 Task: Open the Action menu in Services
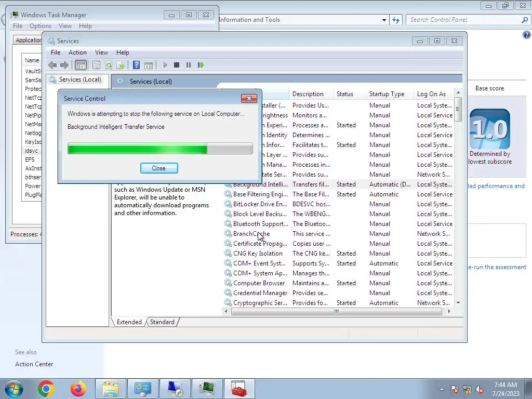coord(77,52)
